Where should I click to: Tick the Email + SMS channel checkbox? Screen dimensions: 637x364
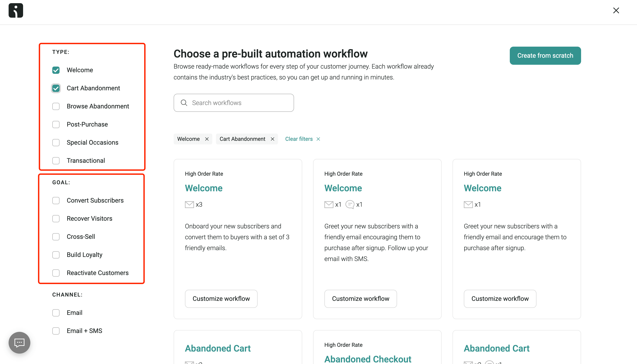pyautogui.click(x=56, y=331)
